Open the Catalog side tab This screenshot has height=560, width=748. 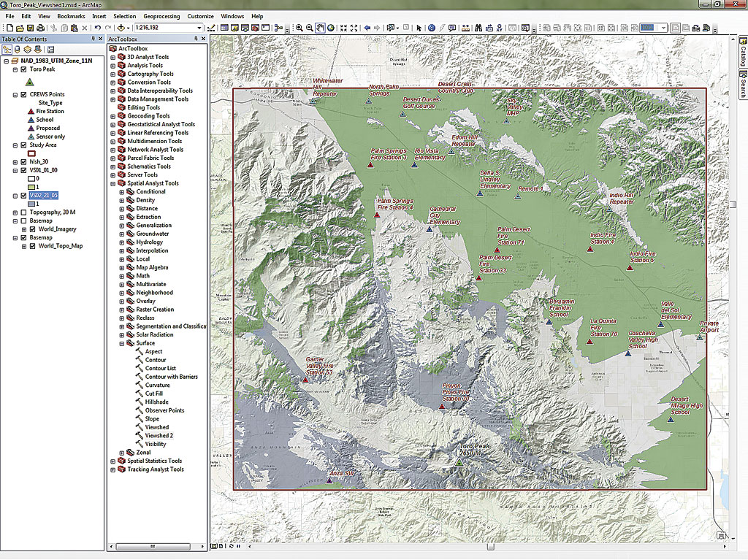pos(743,53)
